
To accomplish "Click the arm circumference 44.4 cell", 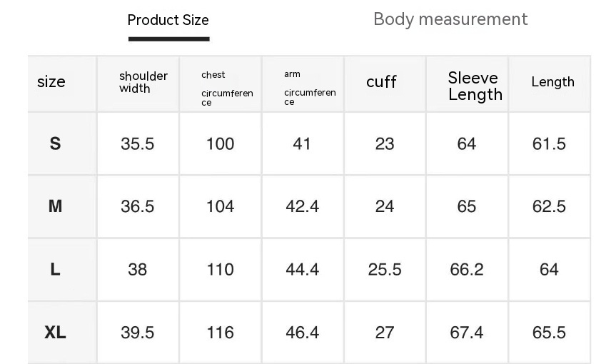I will [302, 270].
